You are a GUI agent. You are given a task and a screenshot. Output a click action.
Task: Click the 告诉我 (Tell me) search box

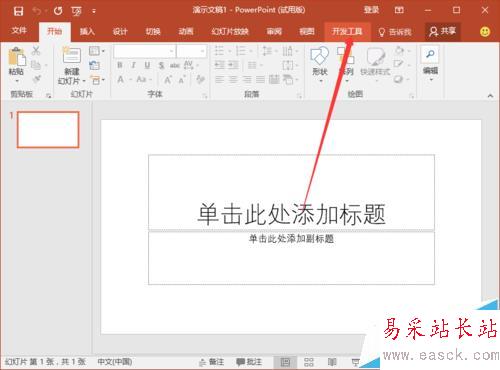coord(395,32)
